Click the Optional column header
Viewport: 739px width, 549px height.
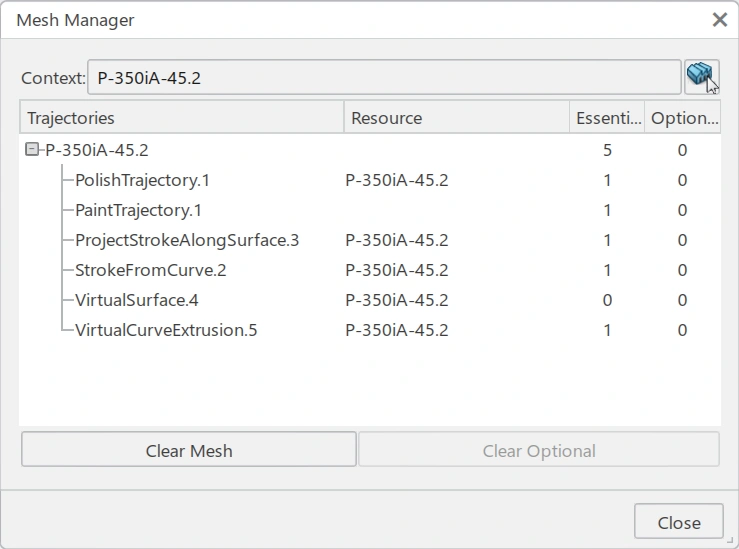point(683,118)
